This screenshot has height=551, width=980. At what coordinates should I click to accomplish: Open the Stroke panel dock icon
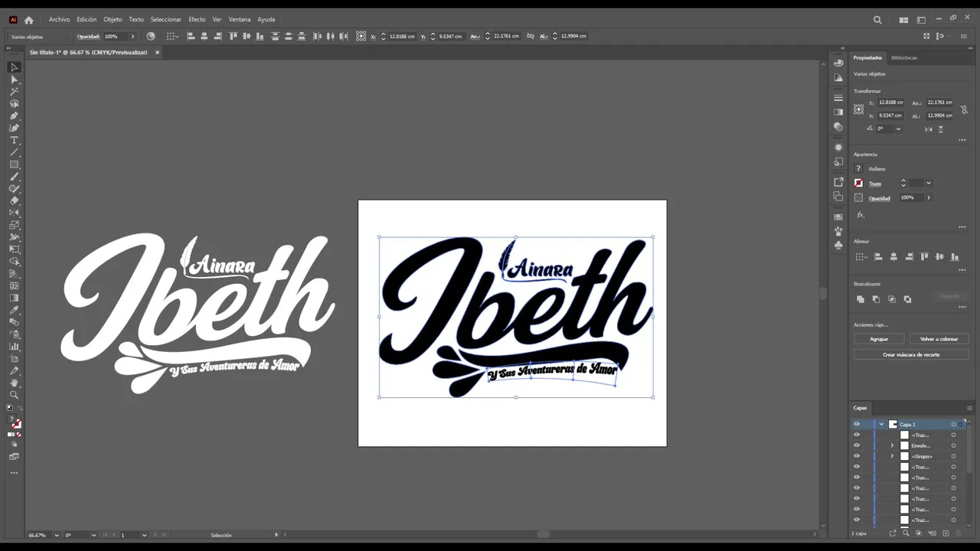(838, 98)
